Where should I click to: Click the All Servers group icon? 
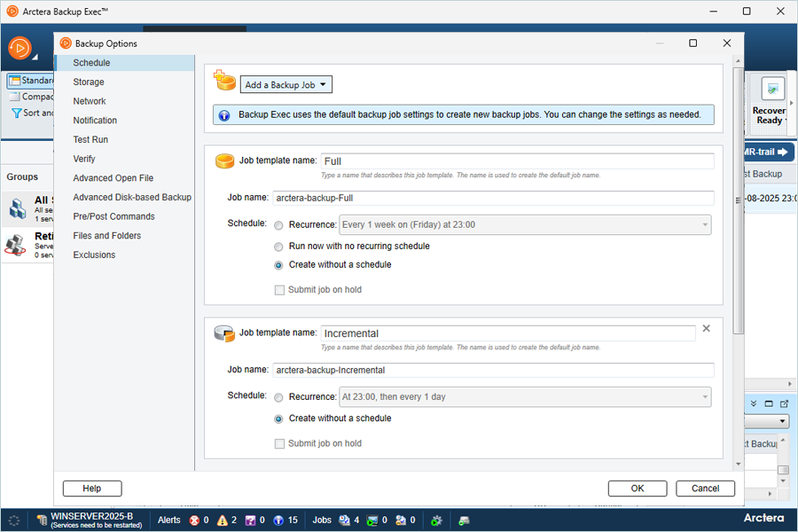pyautogui.click(x=18, y=209)
